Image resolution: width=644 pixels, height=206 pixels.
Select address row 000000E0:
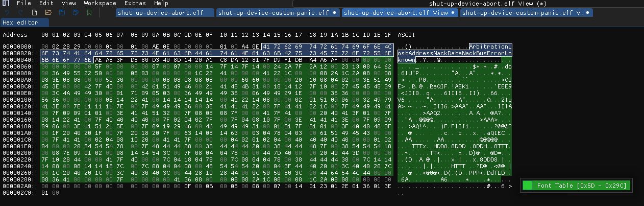[19, 93]
